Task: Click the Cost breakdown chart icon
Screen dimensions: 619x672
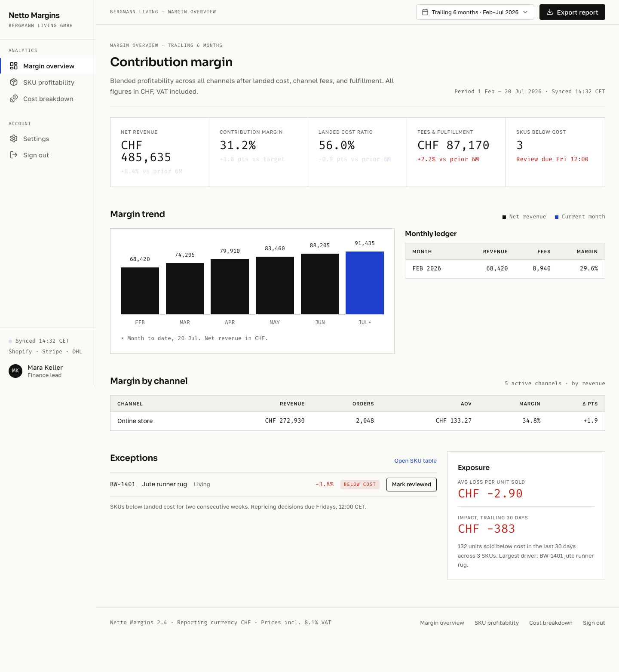Action: (x=14, y=98)
